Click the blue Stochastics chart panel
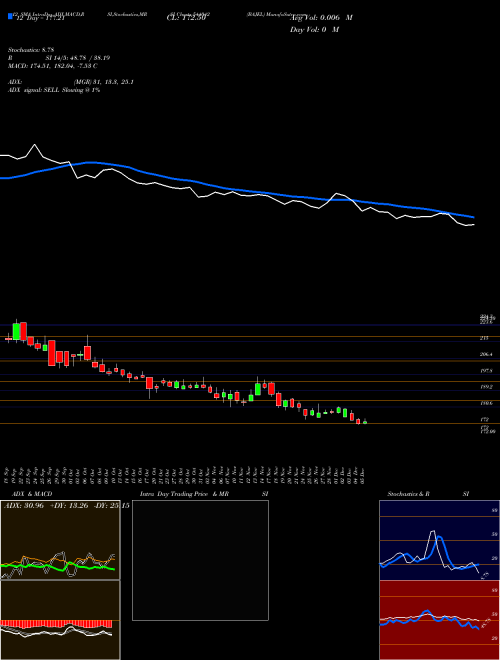 click(439, 540)
